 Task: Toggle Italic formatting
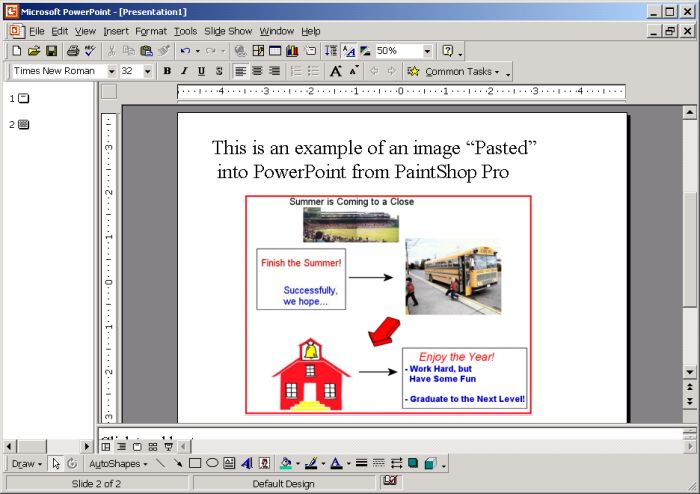coord(184,71)
